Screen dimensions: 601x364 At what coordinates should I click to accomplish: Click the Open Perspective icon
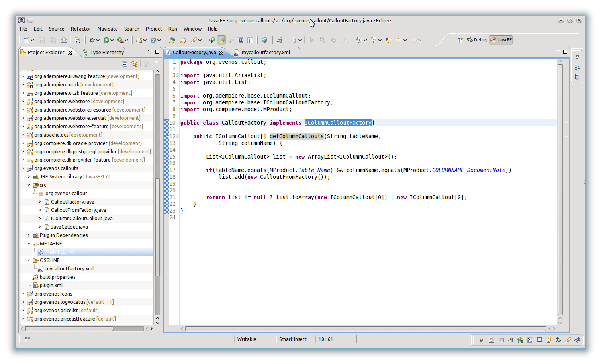[460, 40]
